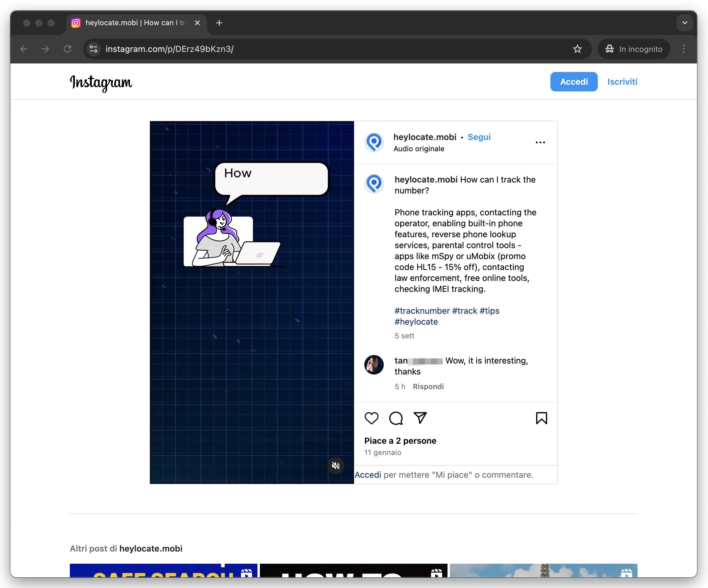Open the blue SAFE SEARCH post thumbnail

tap(164, 570)
